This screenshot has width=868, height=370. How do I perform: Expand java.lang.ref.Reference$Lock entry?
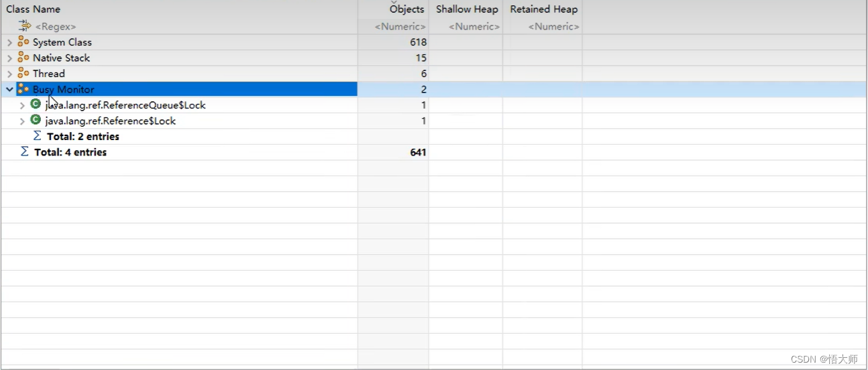pyautogui.click(x=22, y=121)
